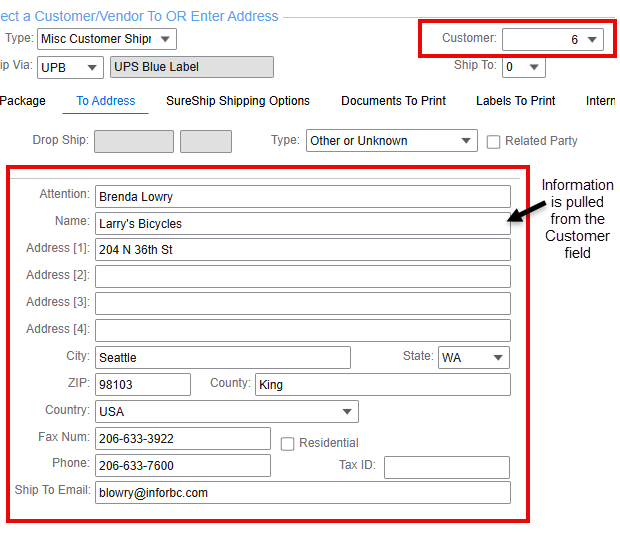Click the Ship To Email field
This screenshot has height=539, width=620.
302,492
